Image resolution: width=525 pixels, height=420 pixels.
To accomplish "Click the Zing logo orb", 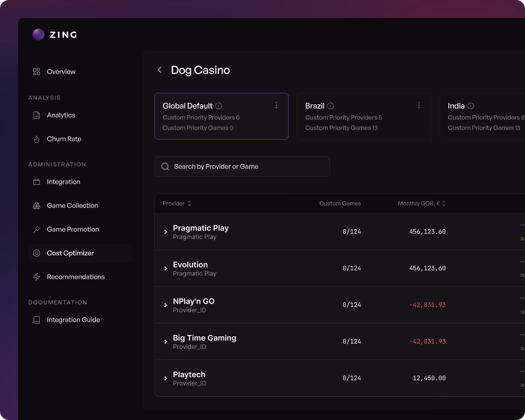I will [x=38, y=34].
